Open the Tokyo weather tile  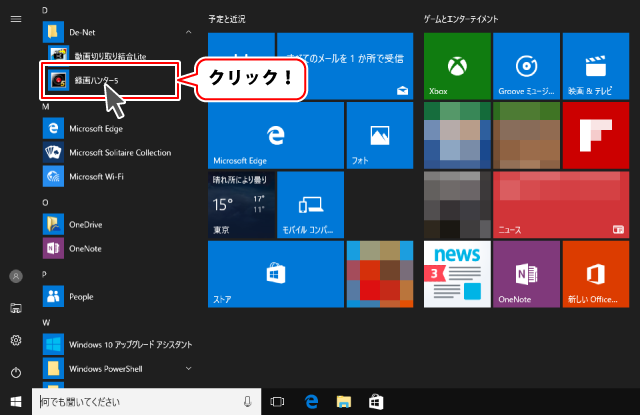tap(241, 204)
